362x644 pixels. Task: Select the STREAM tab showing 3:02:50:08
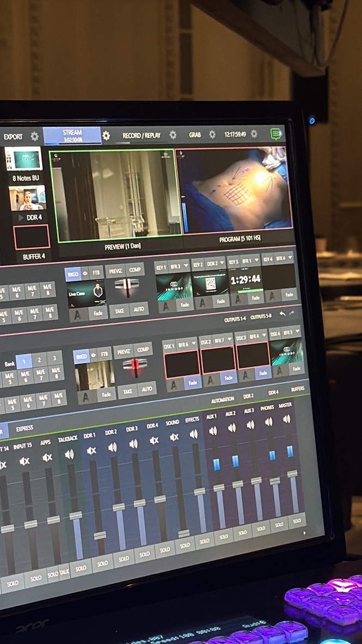72,136
